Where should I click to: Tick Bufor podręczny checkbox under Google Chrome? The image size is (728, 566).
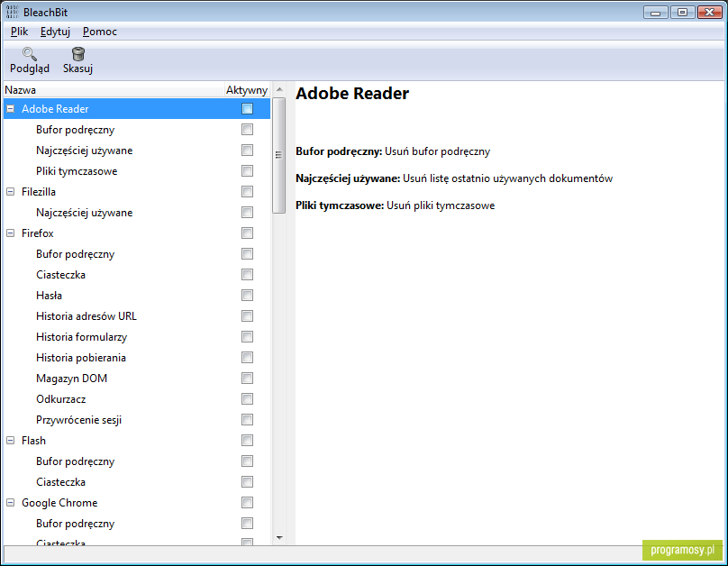[x=248, y=524]
